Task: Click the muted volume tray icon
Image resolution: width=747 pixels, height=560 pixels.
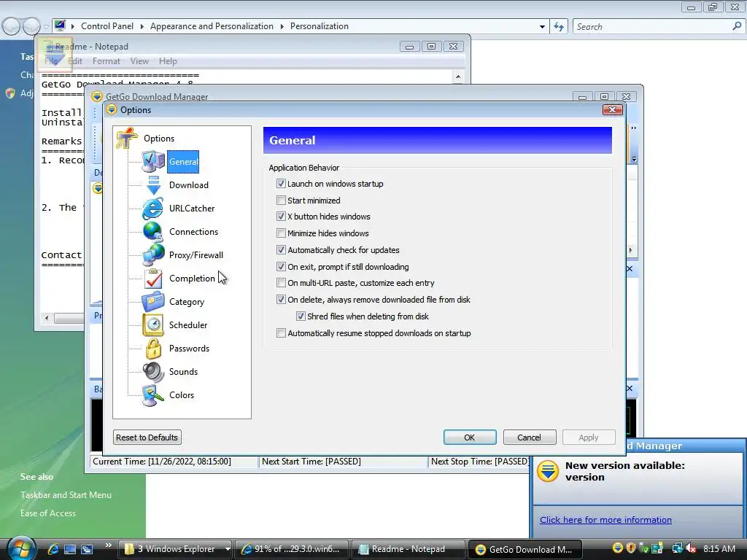Action: (691, 548)
